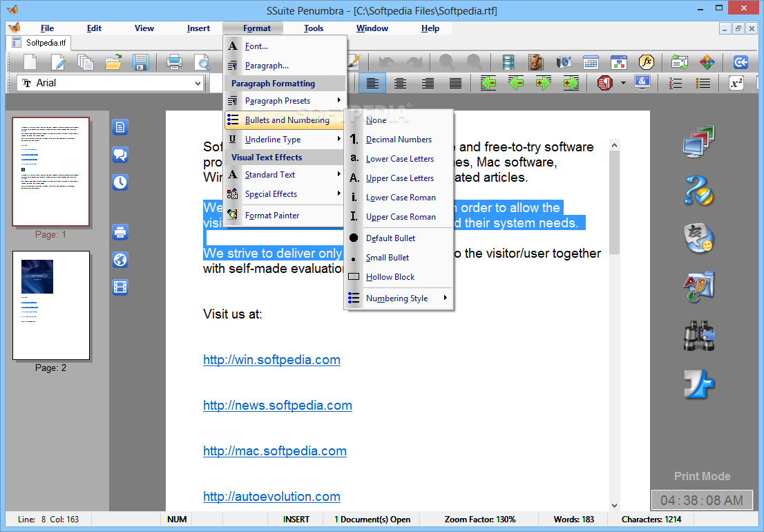Click the database cylinder icon
764x532 pixels.
tap(508, 62)
